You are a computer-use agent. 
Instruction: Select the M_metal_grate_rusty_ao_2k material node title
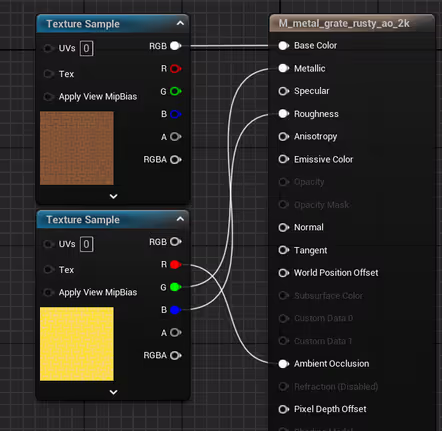pyautogui.click(x=344, y=23)
